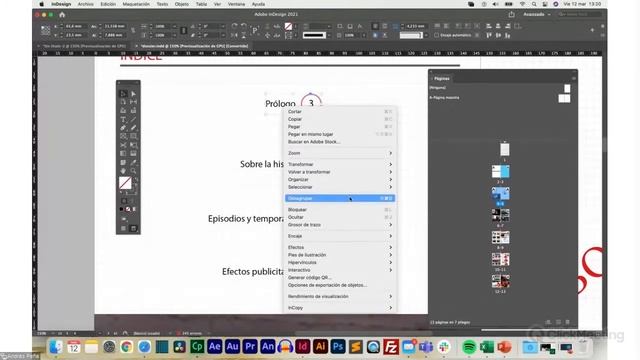Choose Bloquear in the context menu
This screenshot has height=360, width=640.
340,210
